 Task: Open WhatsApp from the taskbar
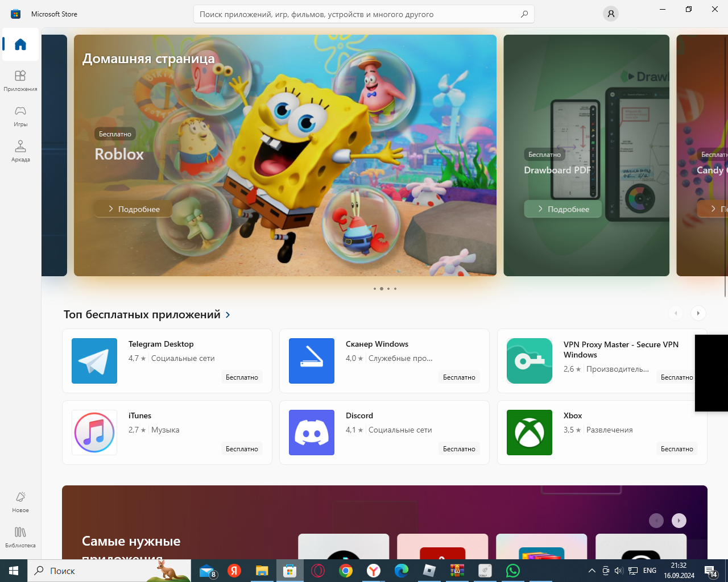pos(512,571)
